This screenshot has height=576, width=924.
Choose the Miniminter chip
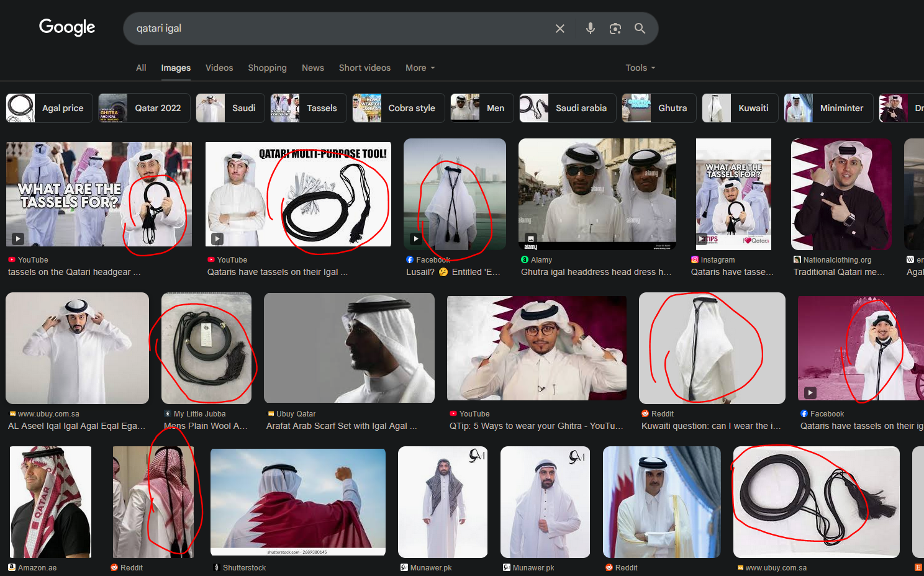tap(828, 108)
